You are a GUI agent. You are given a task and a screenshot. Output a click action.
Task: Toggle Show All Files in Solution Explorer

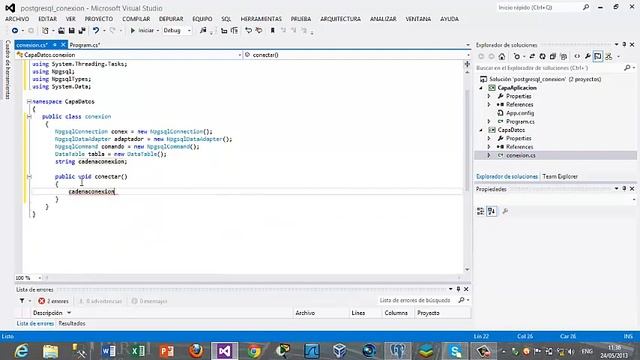tap(564, 57)
